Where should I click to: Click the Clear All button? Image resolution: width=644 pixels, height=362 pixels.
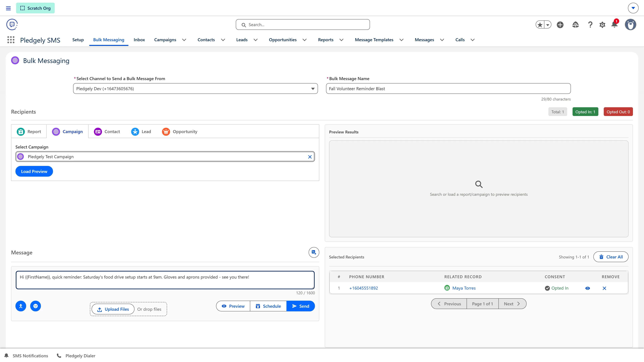611,257
